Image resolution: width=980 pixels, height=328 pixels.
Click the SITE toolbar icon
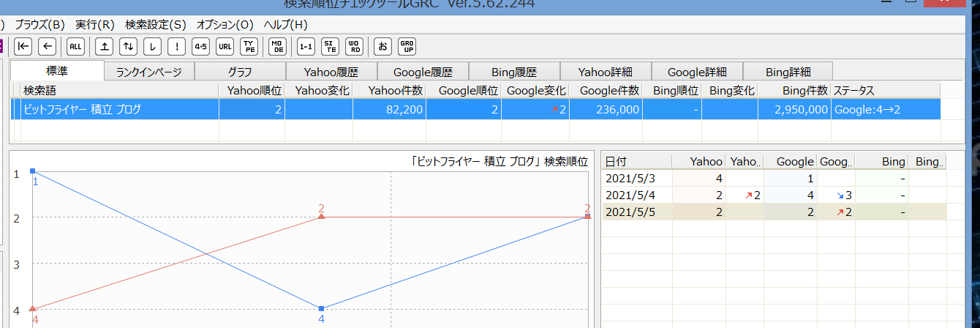point(330,46)
